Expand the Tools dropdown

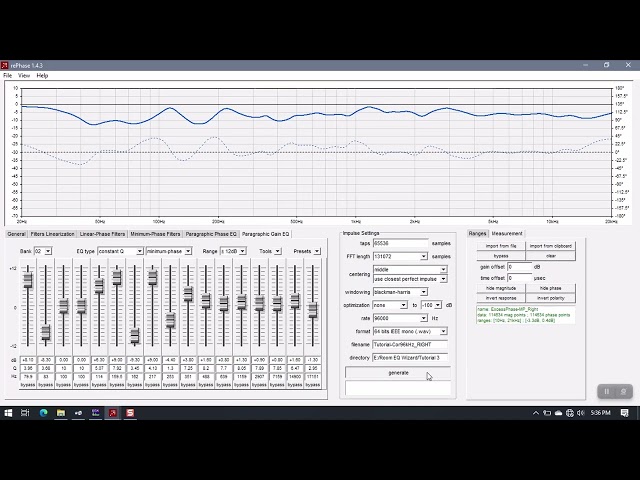[278, 251]
